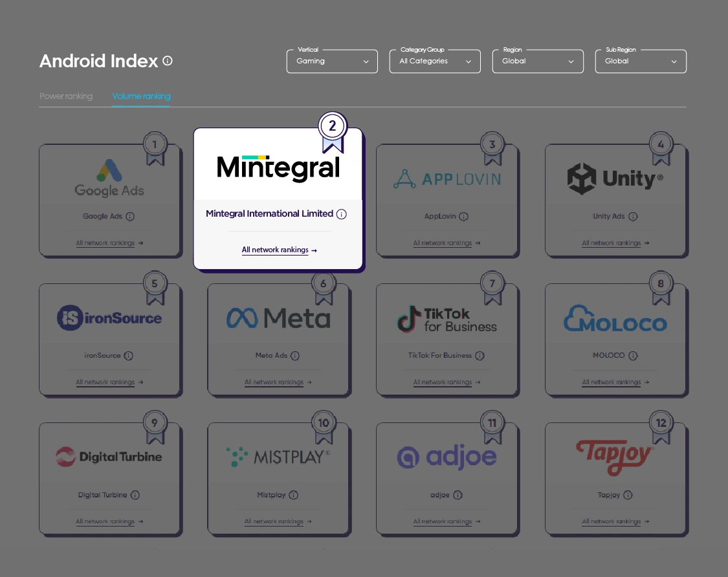Open info icon beside Digital Turbine

pyautogui.click(x=135, y=495)
